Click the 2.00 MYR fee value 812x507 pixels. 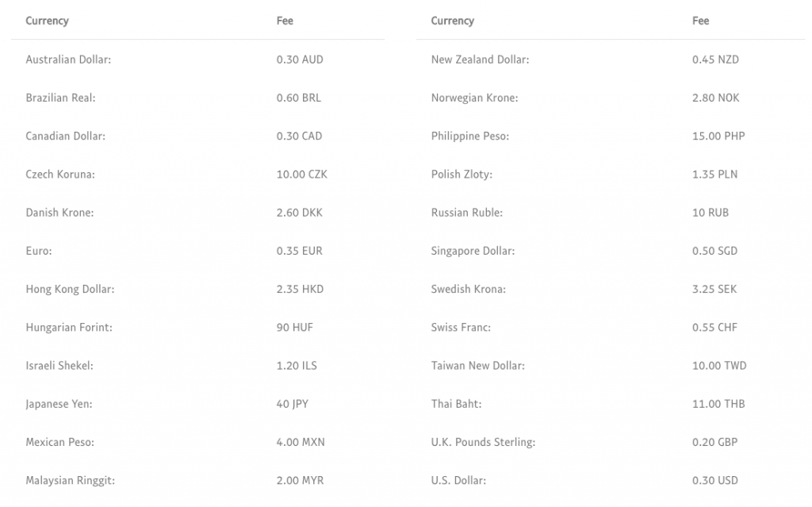coord(300,480)
